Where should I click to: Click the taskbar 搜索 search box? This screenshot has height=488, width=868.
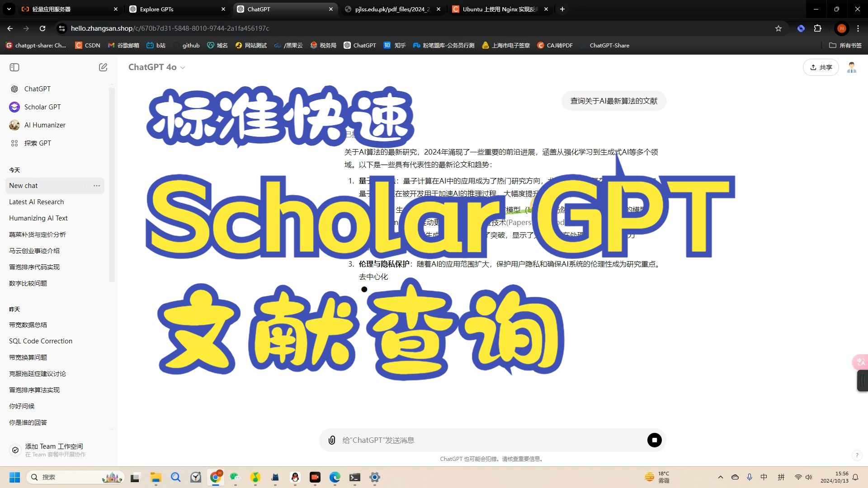coord(75,477)
